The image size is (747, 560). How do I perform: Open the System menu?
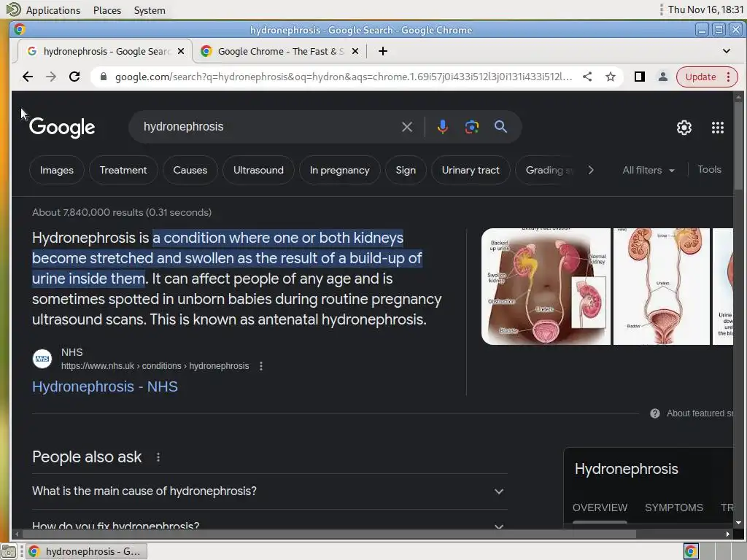pyautogui.click(x=150, y=10)
